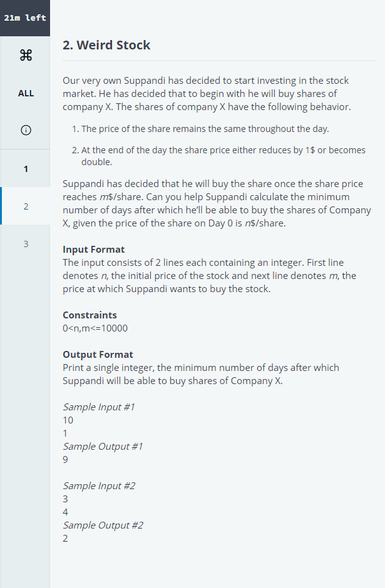Click the constraint text 0<n,m<=10000
Screen dimensions: 385x588
coord(95,328)
